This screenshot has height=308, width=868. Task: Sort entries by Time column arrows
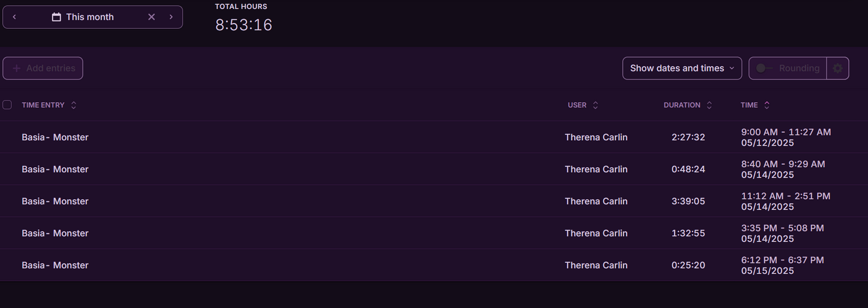click(766, 105)
